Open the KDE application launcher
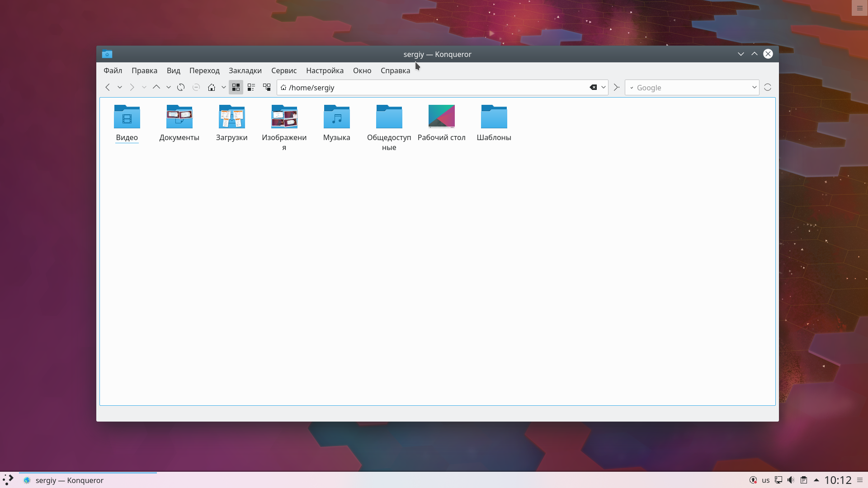Screen dimensions: 868x488 8,480
